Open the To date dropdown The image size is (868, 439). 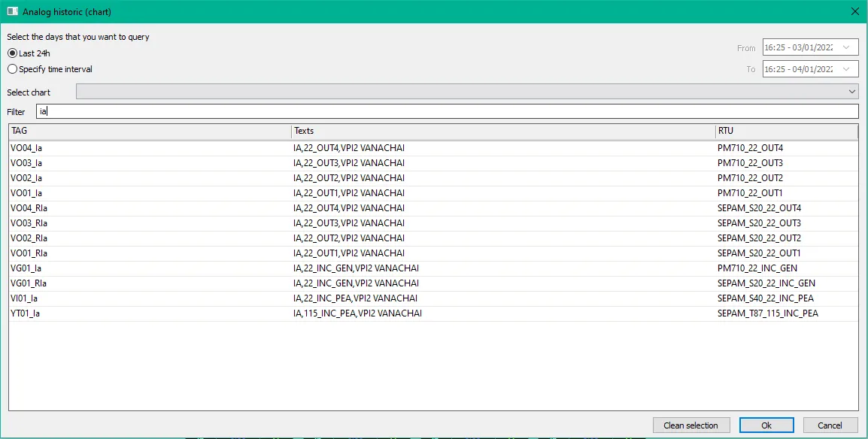846,69
